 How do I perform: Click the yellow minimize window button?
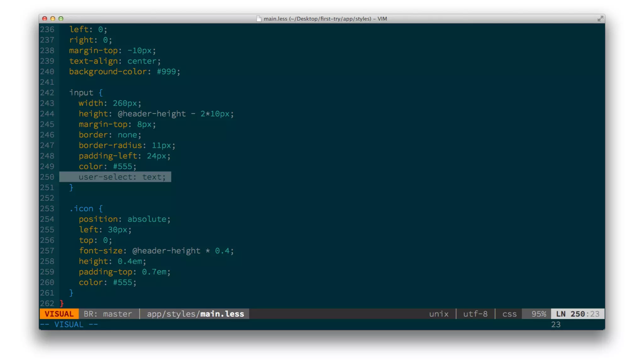53,19
